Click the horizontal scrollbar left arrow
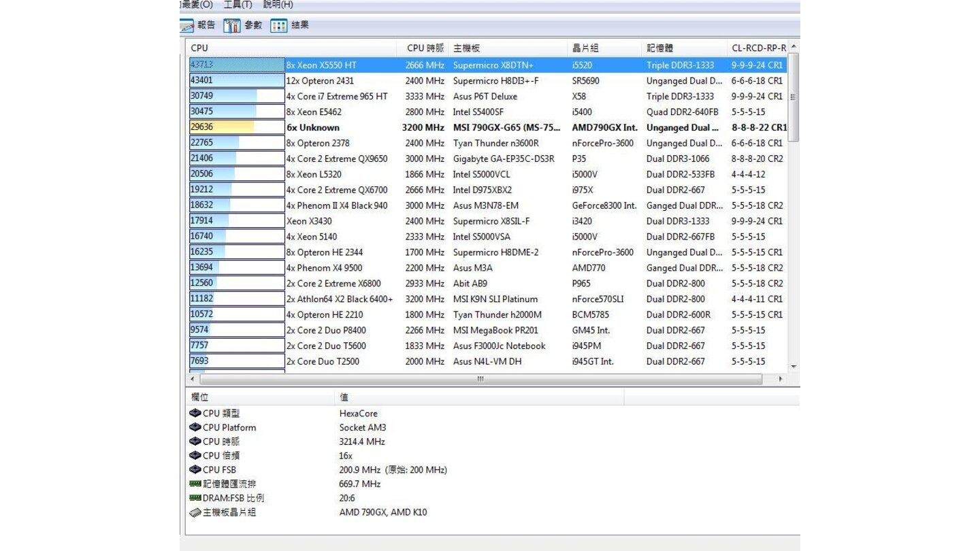This screenshot has width=980, height=551. pos(193,379)
